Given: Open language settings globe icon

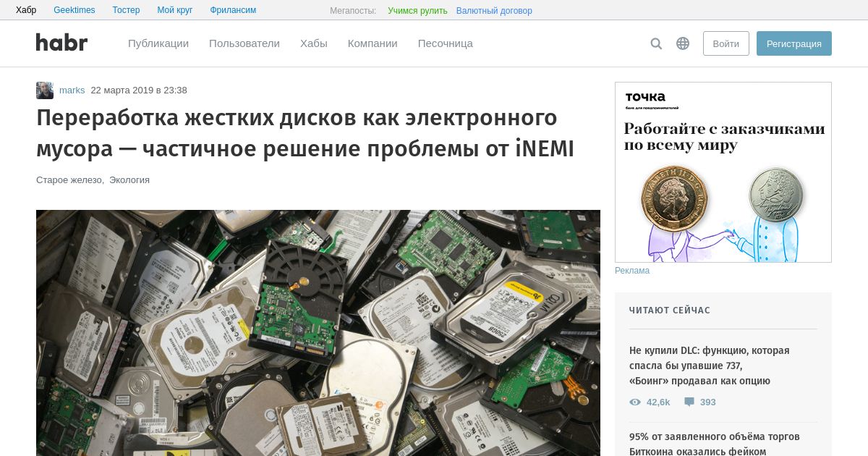Looking at the screenshot, I should tap(683, 43).
